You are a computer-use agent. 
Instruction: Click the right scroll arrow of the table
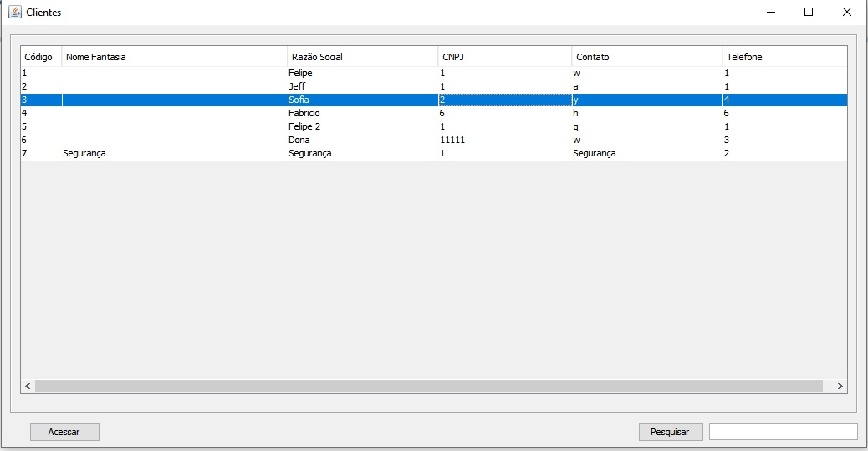click(x=840, y=387)
